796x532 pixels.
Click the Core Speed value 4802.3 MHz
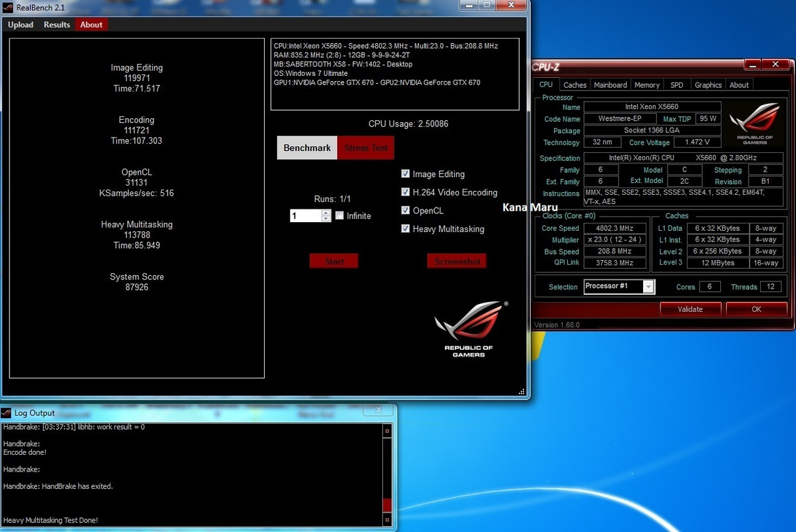click(x=614, y=229)
